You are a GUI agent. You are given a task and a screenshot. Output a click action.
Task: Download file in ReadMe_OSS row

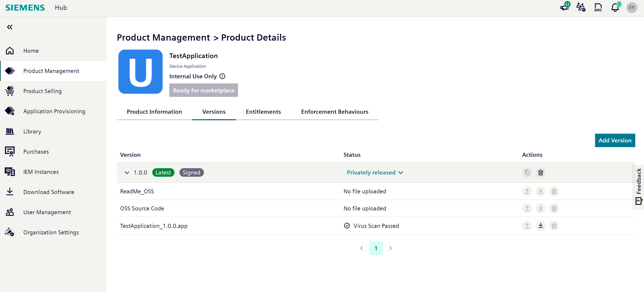pos(540,191)
